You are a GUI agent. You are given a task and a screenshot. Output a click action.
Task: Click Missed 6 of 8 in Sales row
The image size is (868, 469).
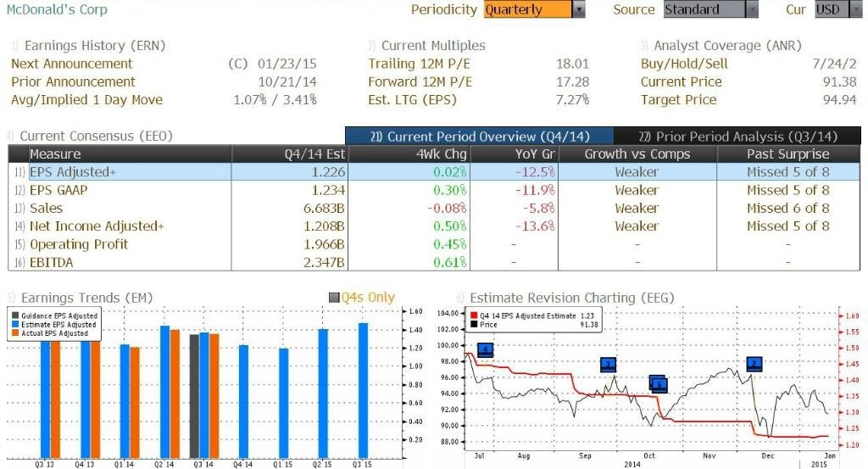point(788,208)
